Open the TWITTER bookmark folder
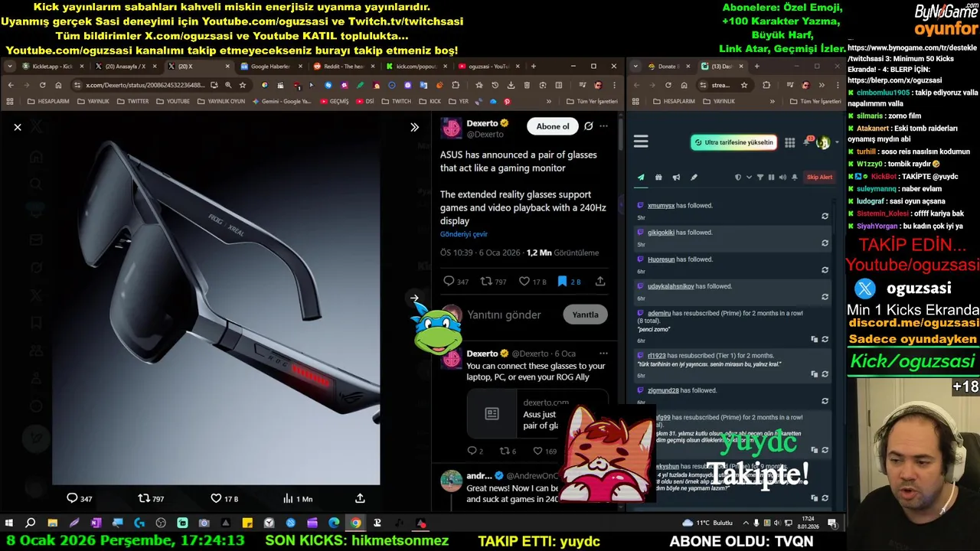 click(x=132, y=101)
